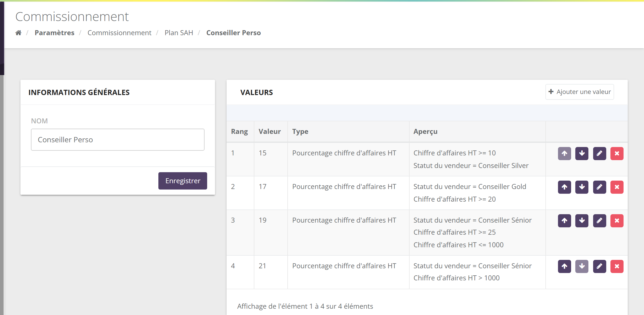Save with the Enregistrer button
This screenshot has height=315, width=644.
pos(183,181)
